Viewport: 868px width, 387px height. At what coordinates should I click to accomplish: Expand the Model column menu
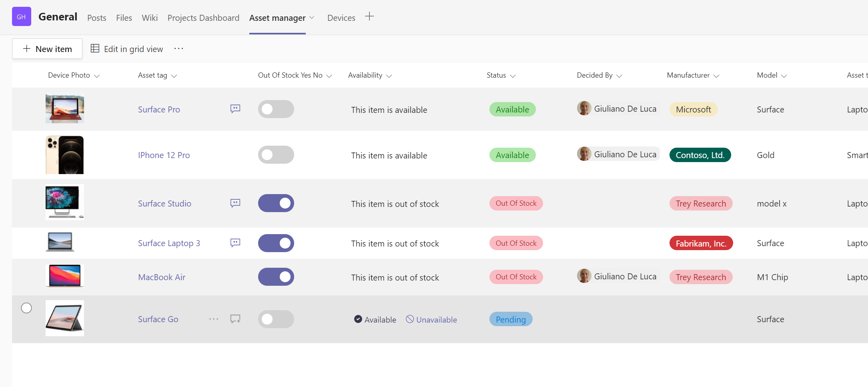pyautogui.click(x=784, y=76)
